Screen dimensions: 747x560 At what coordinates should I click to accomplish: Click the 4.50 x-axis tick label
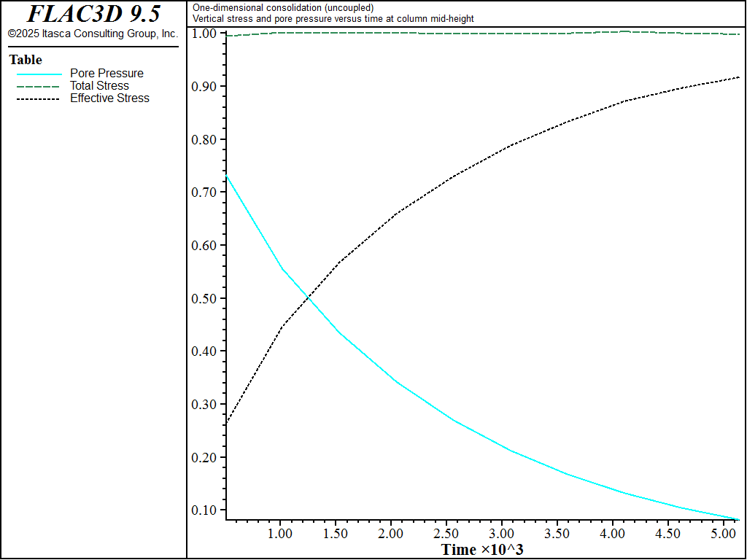[667, 534]
